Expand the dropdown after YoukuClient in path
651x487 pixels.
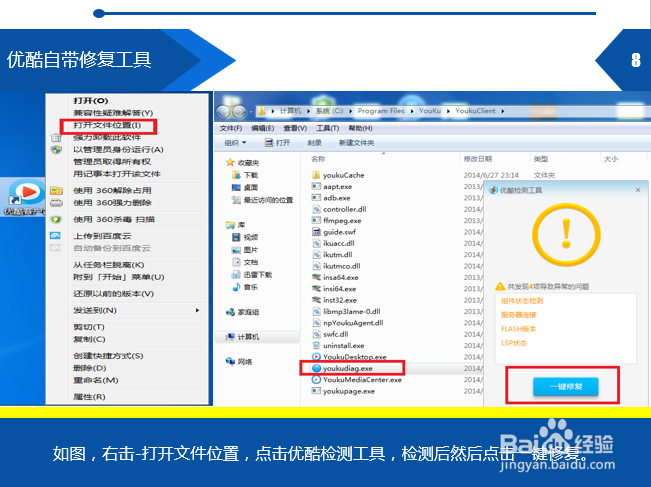tap(502, 111)
